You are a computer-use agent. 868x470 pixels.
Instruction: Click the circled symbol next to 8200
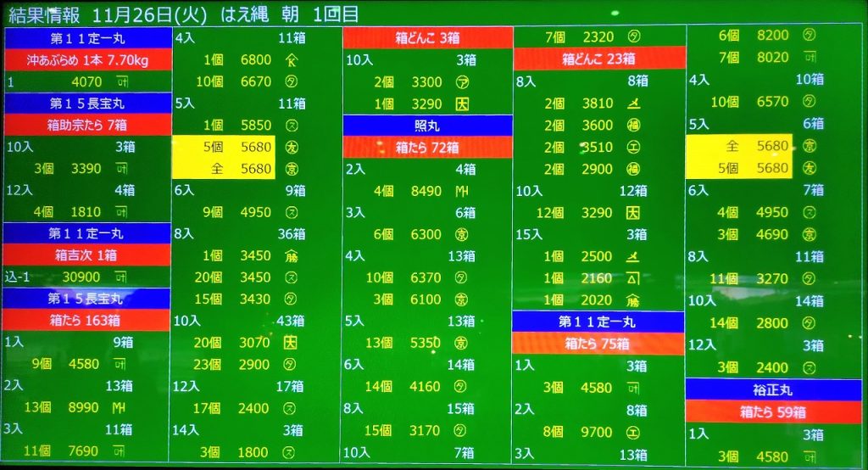click(809, 36)
